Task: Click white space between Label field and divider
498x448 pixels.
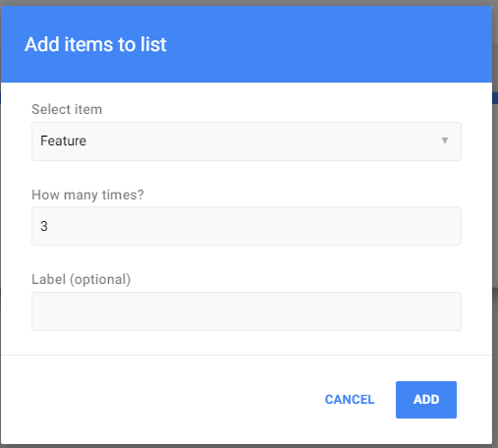Action: [x=247, y=343]
